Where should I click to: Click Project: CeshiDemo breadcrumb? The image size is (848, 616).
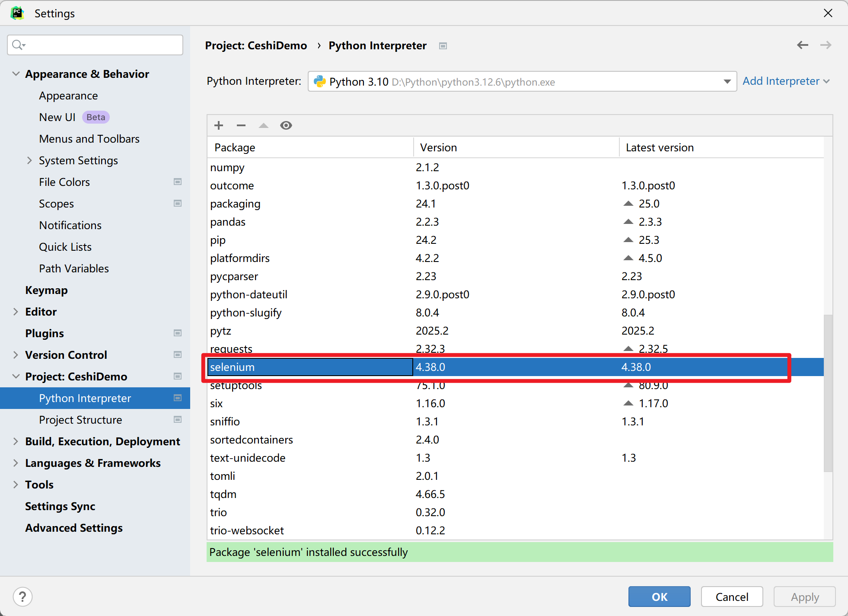256,45
